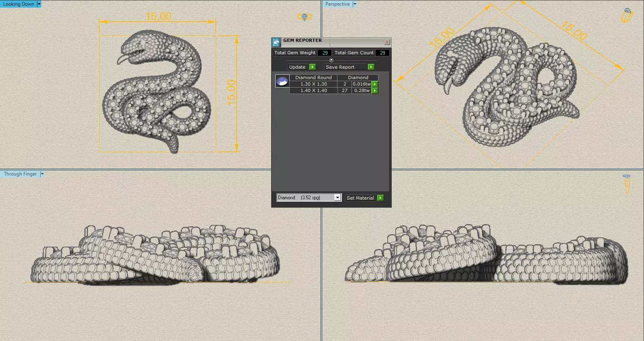Click the Total Gem Count value 29
Image resolution: width=644 pixels, height=341 pixels.
(382, 53)
